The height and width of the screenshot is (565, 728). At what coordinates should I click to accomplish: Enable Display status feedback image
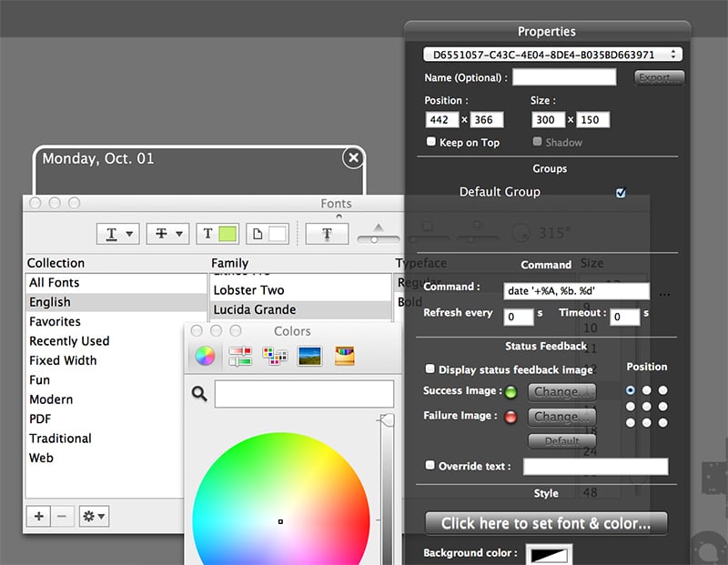(x=430, y=368)
